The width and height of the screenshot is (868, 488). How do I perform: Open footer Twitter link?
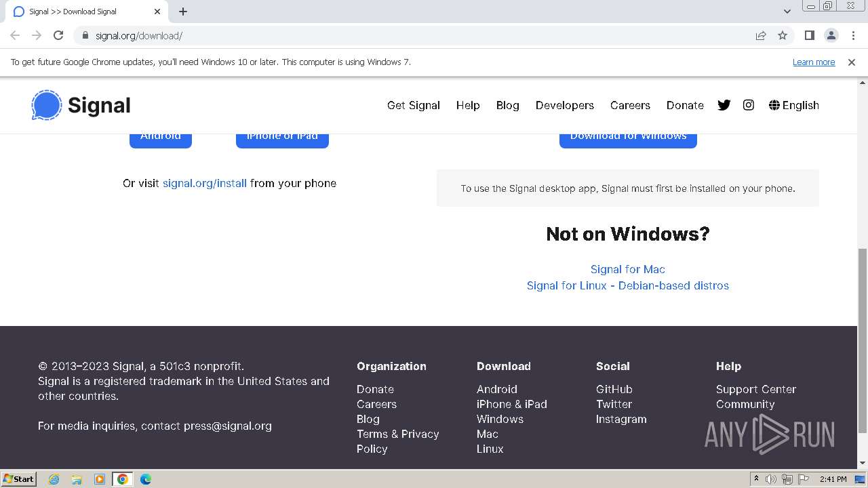[x=614, y=404]
